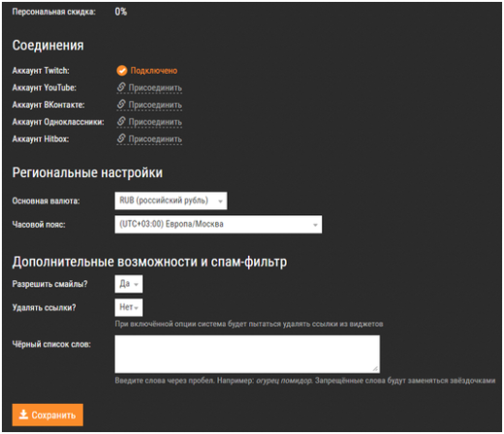Click Присоединить link for Одноклассники account
This screenshot has height=434, width=504.
155,122
